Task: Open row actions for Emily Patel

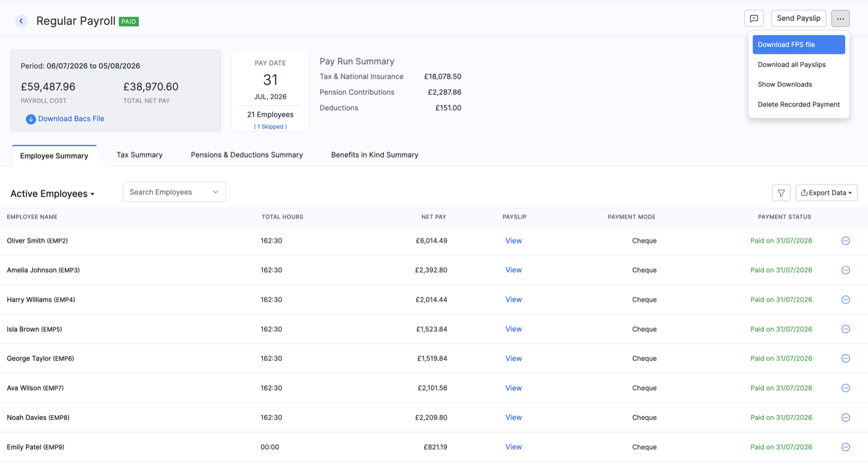Action: (846, 447)
